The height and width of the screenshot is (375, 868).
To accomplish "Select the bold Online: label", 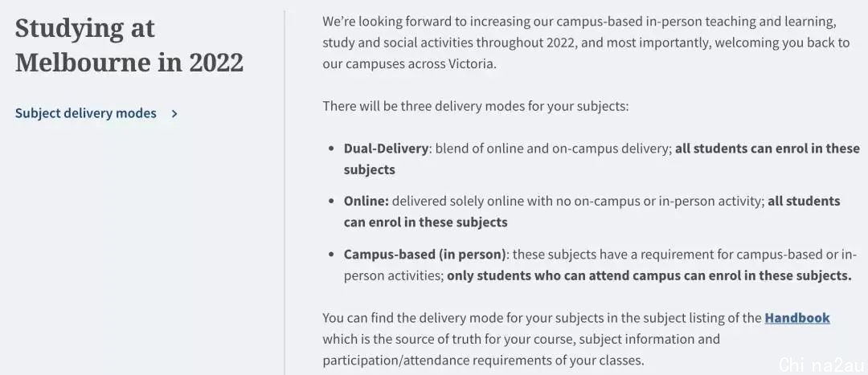I will (x=366, y=202).
